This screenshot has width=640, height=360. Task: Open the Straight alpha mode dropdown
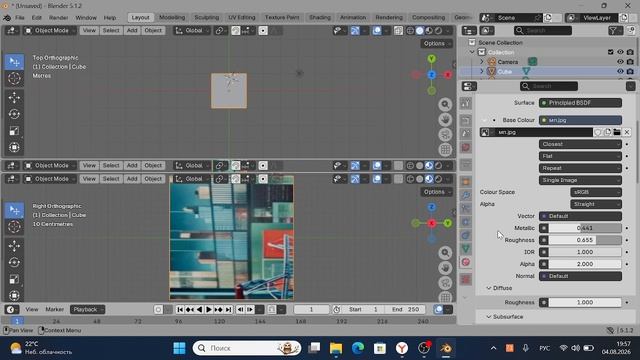596,204
